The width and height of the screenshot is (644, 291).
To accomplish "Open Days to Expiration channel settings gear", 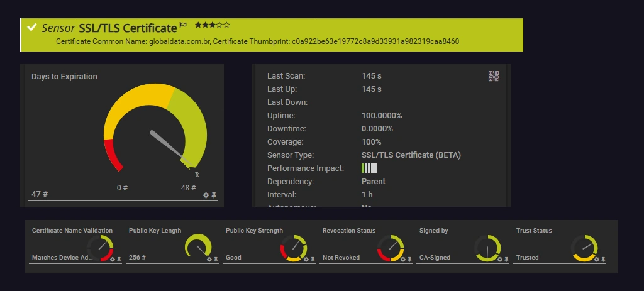I will click(x=206, y=195).
